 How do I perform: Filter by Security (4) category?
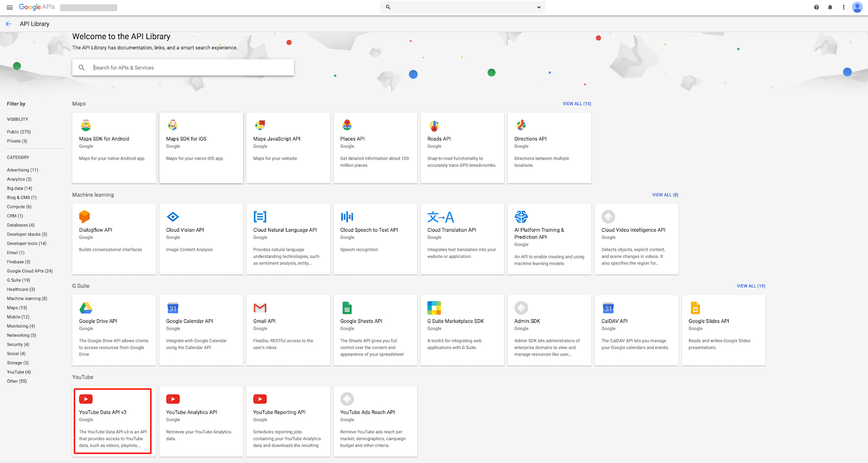click(18, 345)
